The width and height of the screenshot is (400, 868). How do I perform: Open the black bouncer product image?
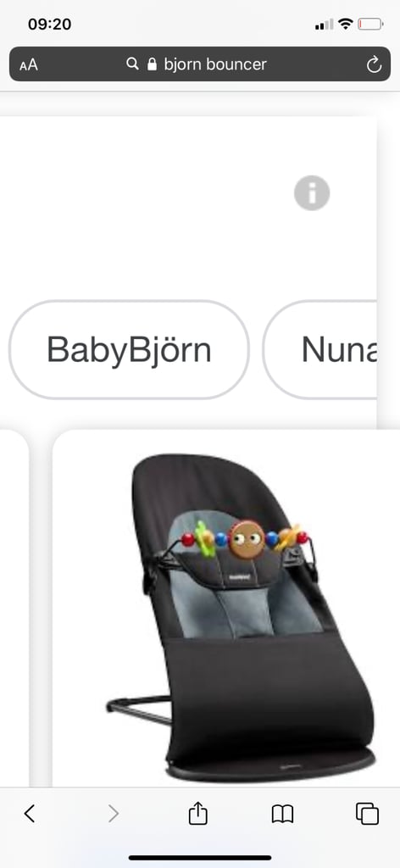click(x=241, y=617)
